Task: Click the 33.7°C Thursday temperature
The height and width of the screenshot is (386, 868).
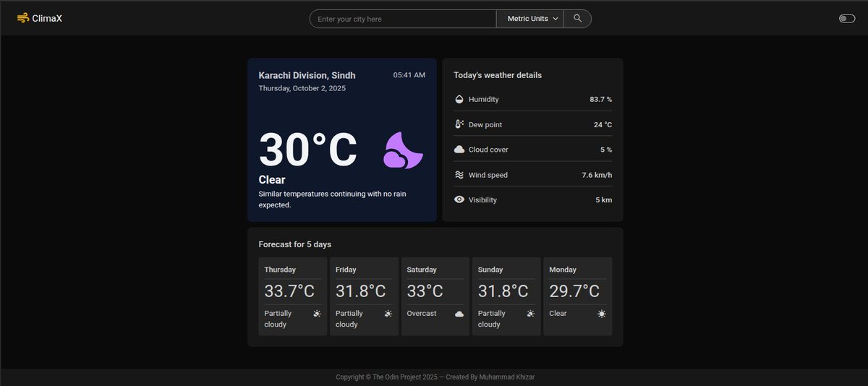Action: point(289,291)
